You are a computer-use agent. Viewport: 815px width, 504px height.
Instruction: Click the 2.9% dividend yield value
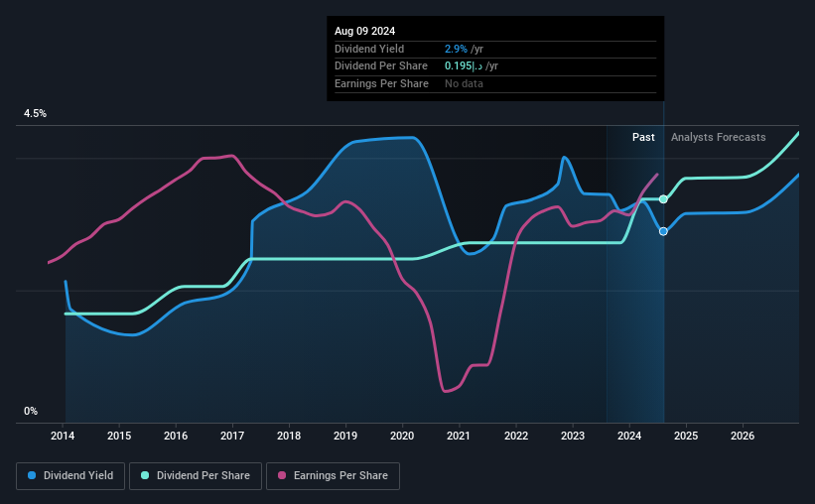click(456, 49)
